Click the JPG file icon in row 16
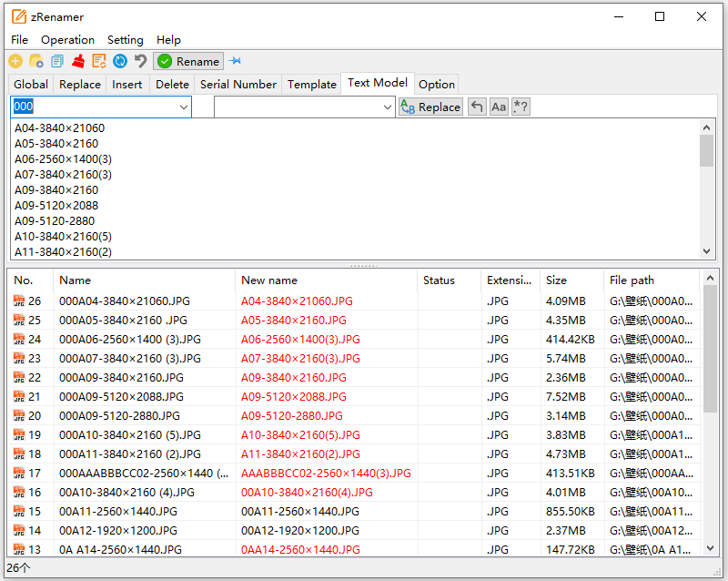The width and height of the screenshot is (728, 581). tap(19, 492)
